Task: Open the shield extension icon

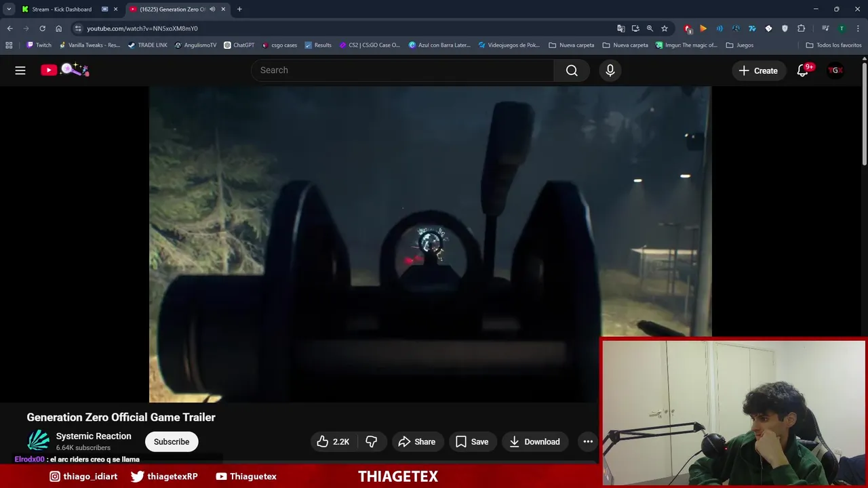Action: [785, 28]
